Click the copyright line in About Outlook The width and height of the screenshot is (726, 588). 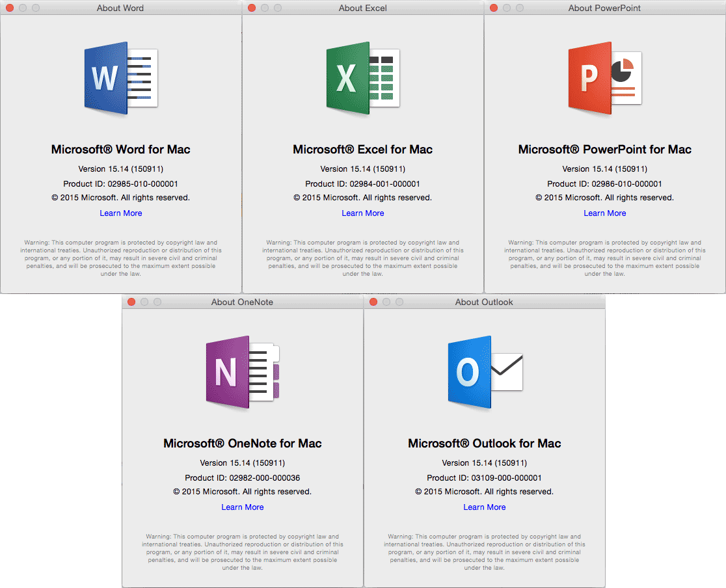click(485, 492)
